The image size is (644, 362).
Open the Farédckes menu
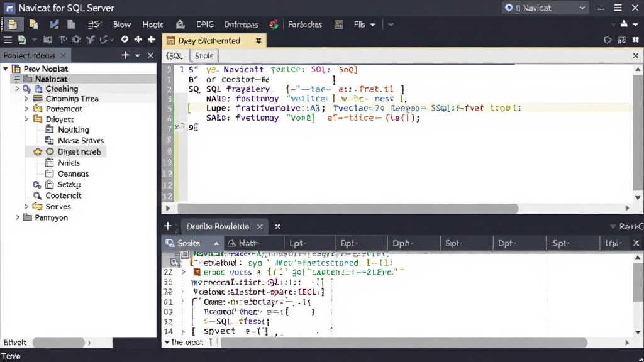305,25
